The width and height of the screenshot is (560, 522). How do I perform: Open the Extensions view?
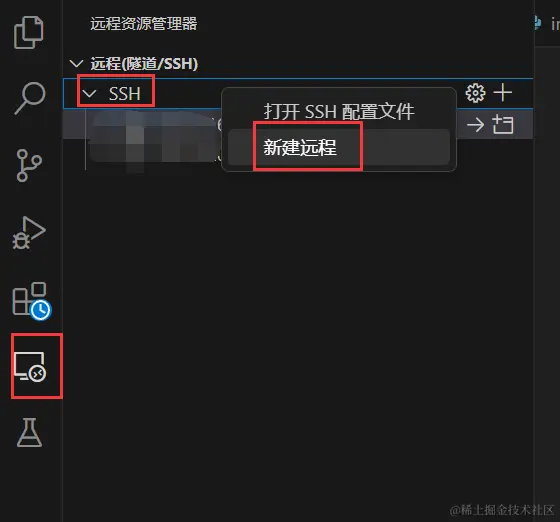point(31,301)
